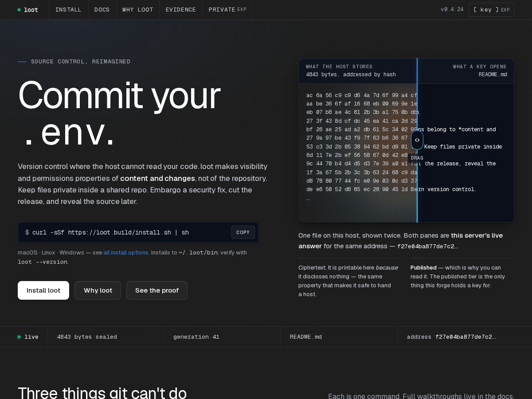Click the green live status indicator

19,337
